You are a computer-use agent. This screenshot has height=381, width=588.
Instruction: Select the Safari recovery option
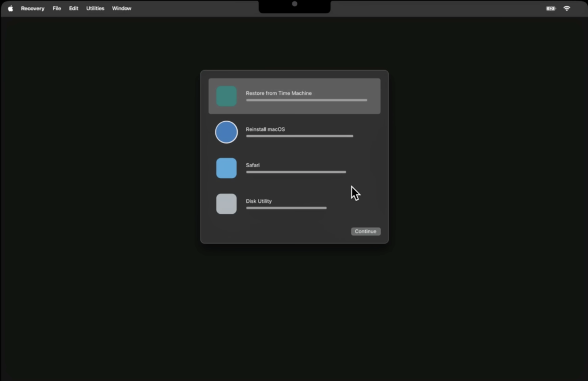(x=294, y=168)
